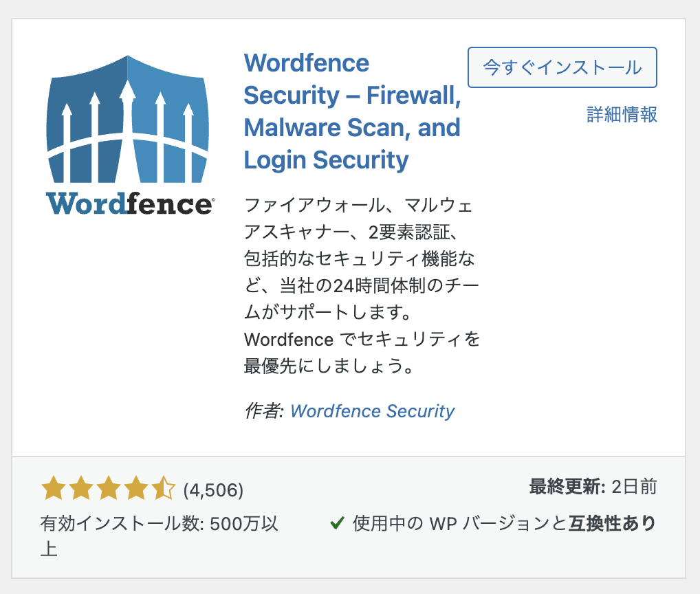This screenshot has height=594, width=700.
Task: Click the 互換性あり compatibility label
Action: 611,523
